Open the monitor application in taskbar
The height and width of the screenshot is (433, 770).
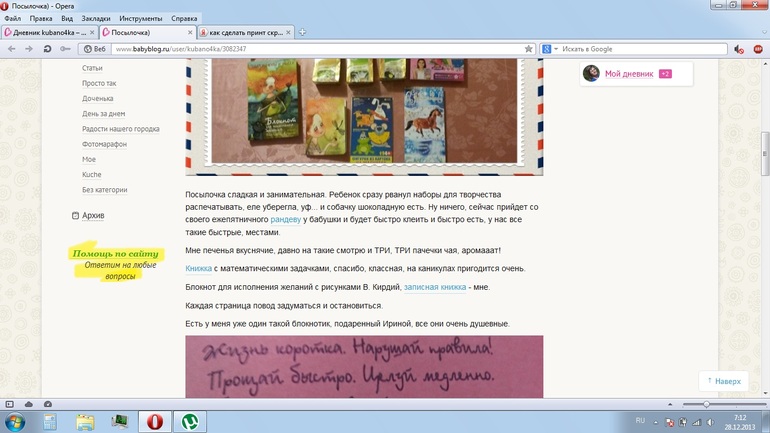119,422
